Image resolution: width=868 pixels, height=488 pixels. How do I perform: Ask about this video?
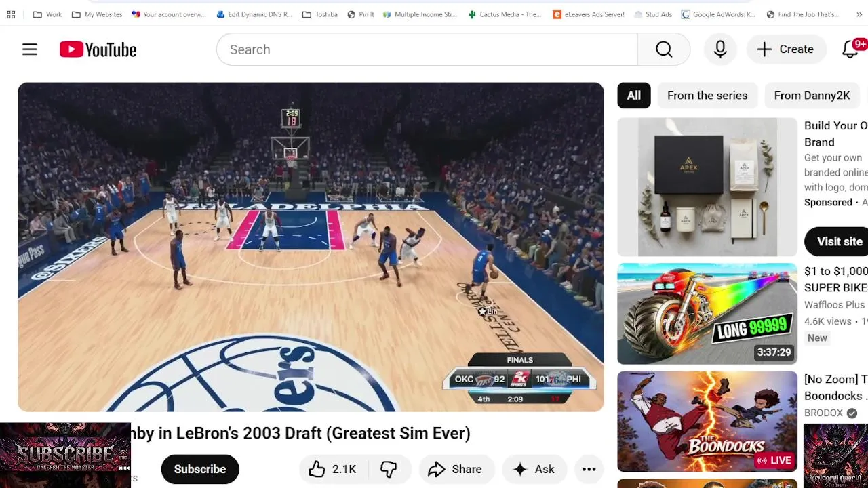coord(534,469)
